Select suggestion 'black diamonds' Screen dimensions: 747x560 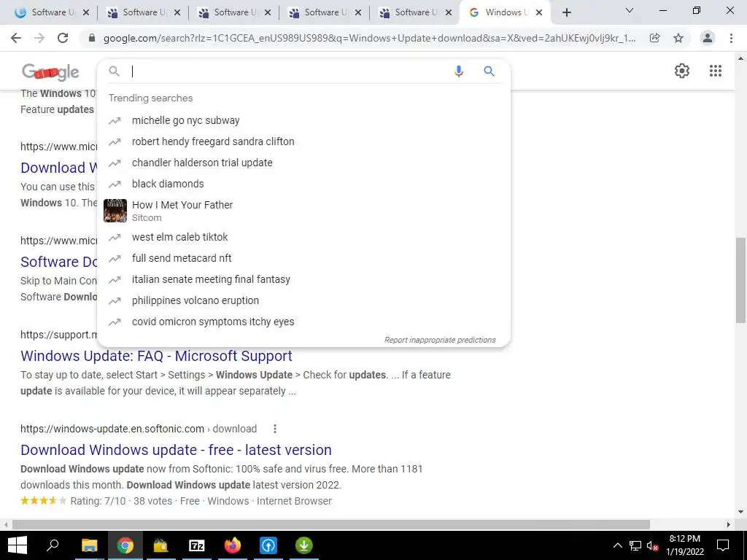[x=304, y=184]
